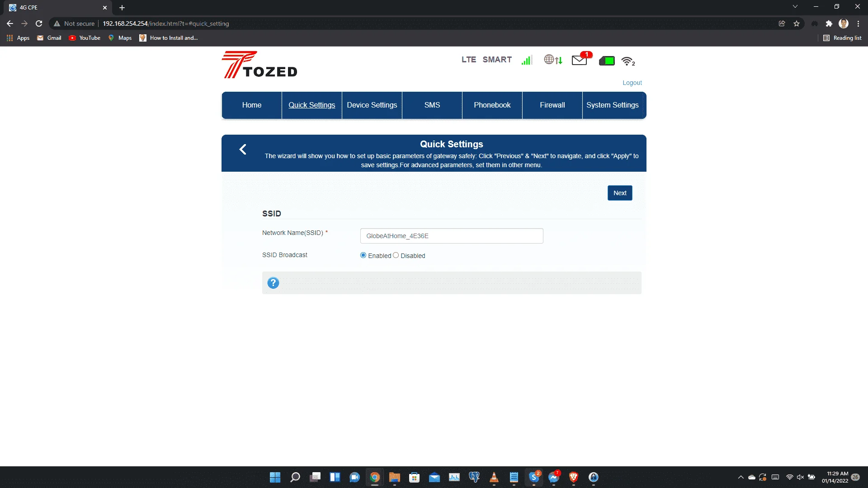The width and height of the screenshot is (868, 488).
Task: Open pgAdmin elephant icon in the taskbar
Action: coord(474,477)
